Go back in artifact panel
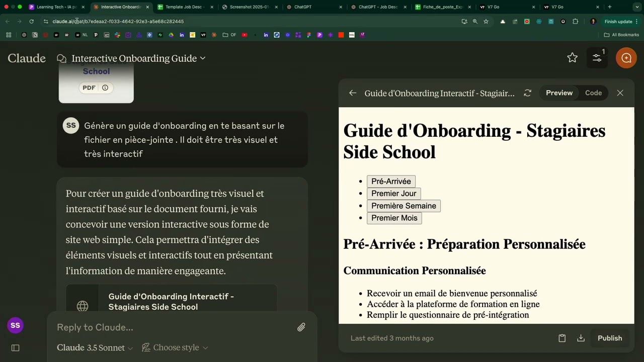The height and width of the screenshot is (362, 644). [353, 93]
